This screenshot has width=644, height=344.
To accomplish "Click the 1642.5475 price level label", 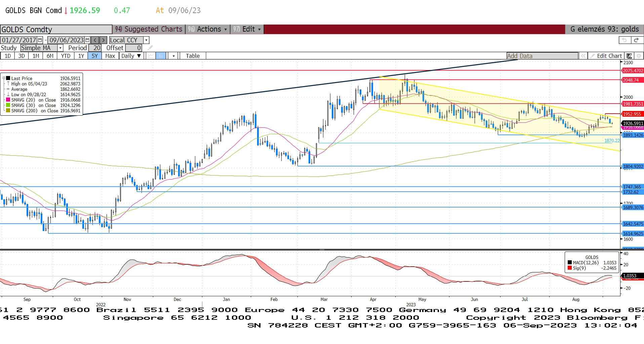I will tap(633, 224).
